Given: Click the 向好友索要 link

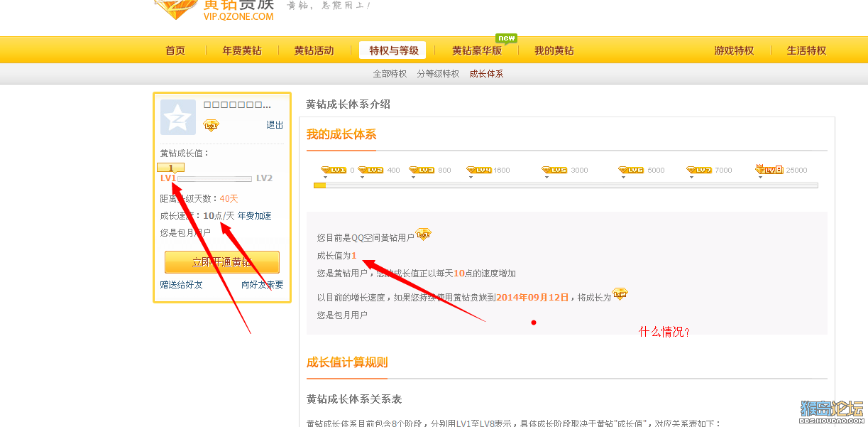Looking at the screenshot, I should click(x=262, y=285).
